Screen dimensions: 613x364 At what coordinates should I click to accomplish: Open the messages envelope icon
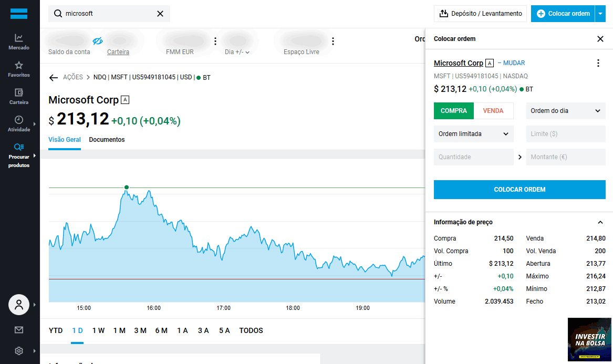[x=19, y=330]
